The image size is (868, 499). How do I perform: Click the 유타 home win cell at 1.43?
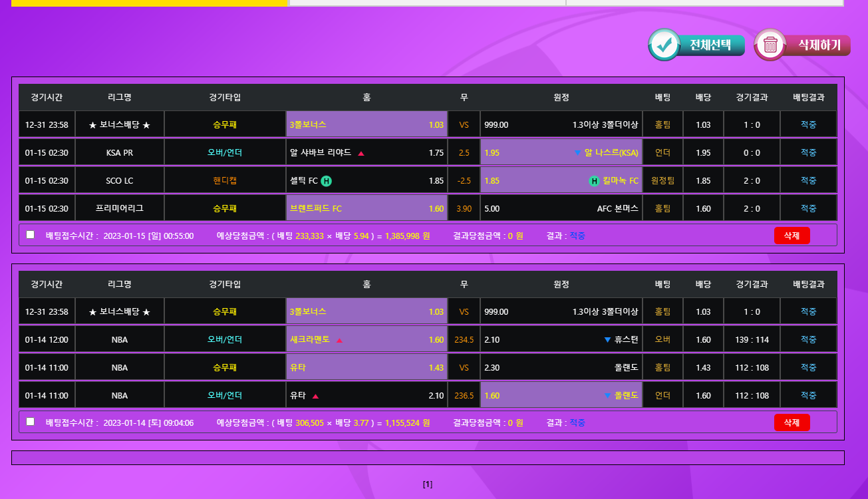(366, 367)
